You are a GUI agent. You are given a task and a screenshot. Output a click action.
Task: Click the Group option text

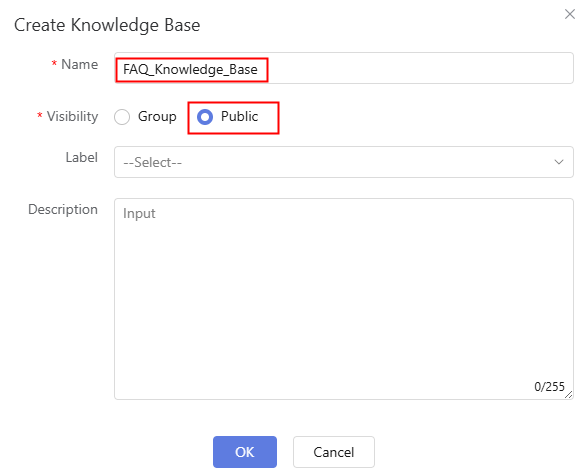pos(157,117)
